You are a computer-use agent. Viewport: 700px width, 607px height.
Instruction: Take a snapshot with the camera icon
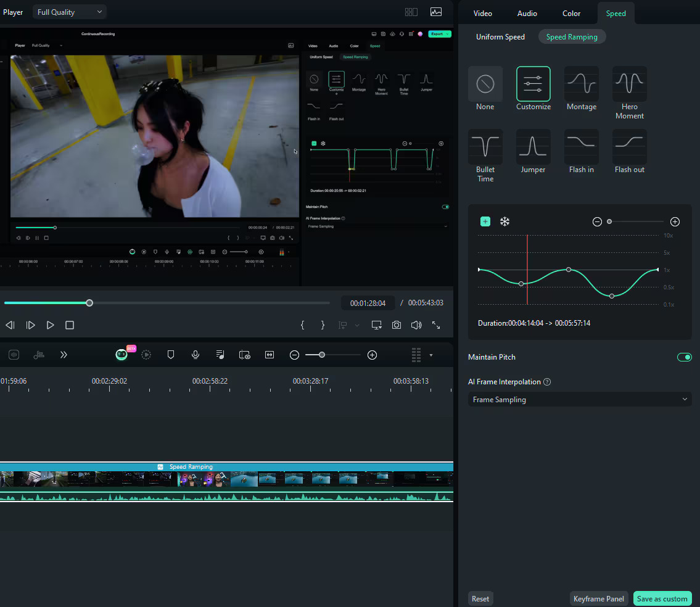click(x=397, y=324)
